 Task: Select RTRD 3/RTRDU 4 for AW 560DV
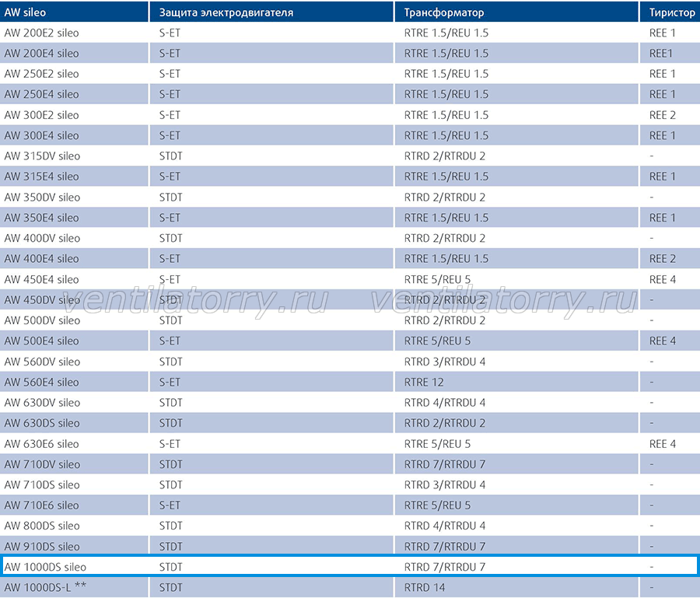(445, 362)
